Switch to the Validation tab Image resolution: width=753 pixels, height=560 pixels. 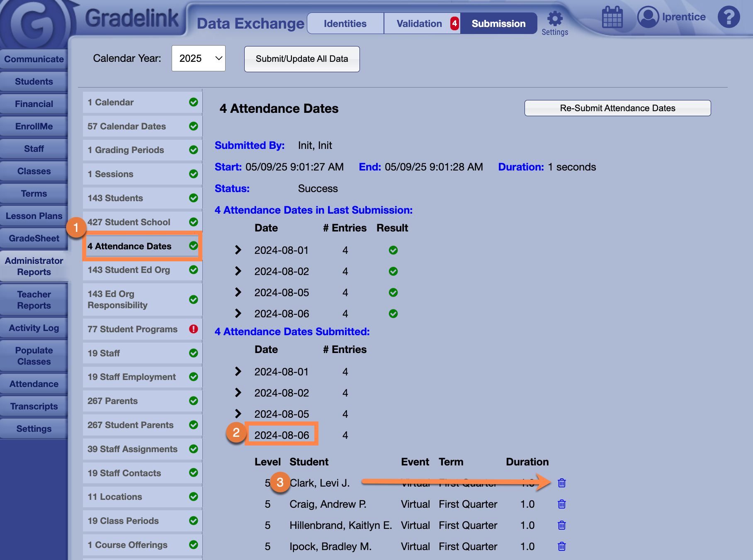click(422, 24)
